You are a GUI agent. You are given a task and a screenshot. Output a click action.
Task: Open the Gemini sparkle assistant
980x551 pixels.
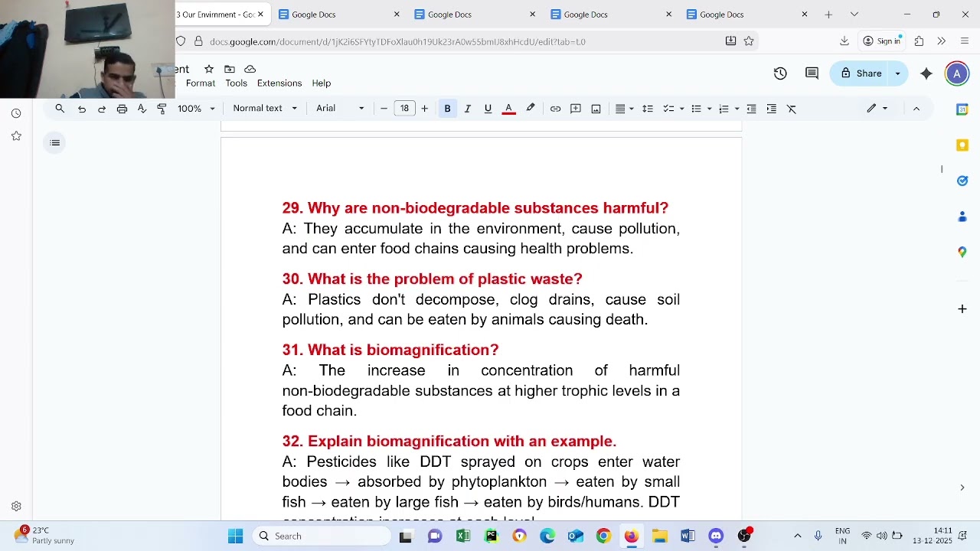(926, 73)
